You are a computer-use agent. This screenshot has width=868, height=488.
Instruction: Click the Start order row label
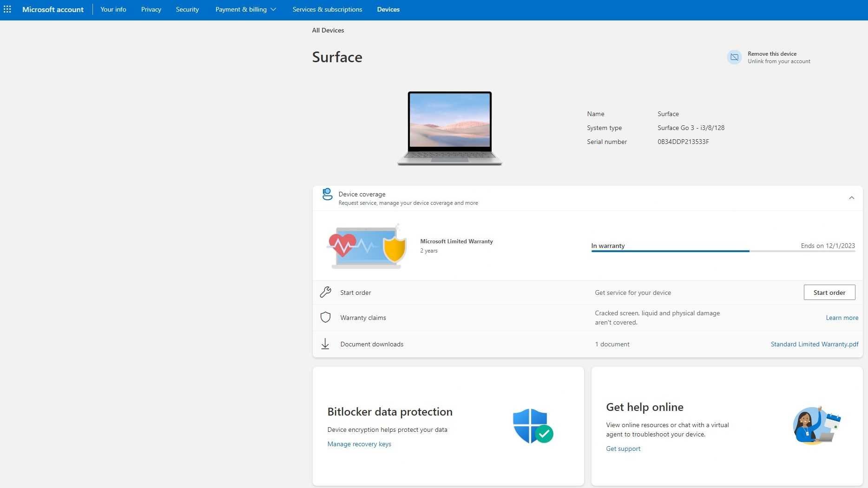tap(355, 293)
